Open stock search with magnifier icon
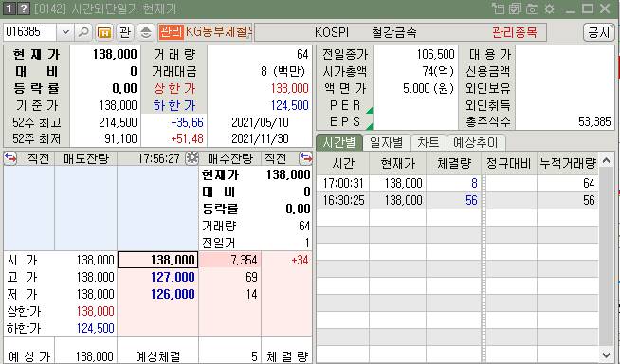This screenshot has height=364, width=620. click(x=83, y=32)
